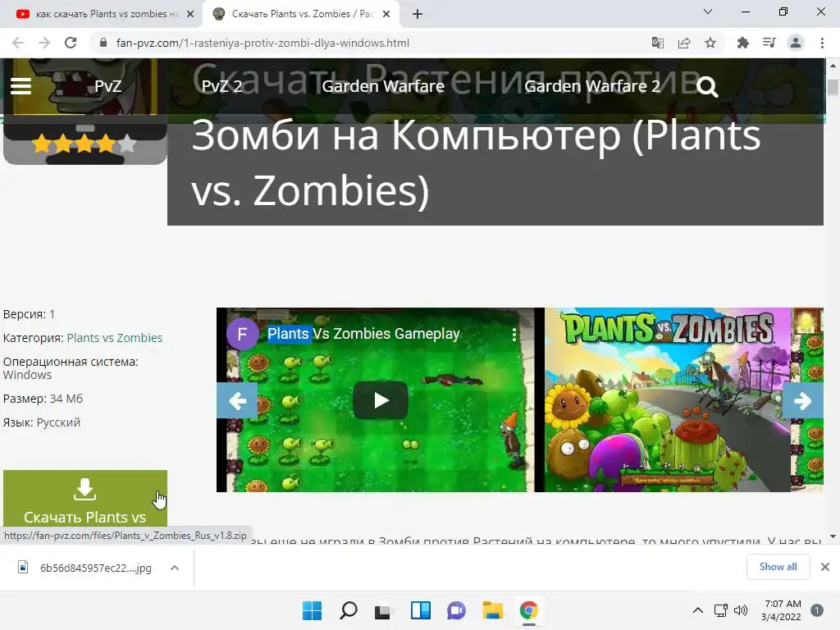Click the Скачать Plants vs download button
The width and height of the screenshot is (840, 630).
click(85, 498)
